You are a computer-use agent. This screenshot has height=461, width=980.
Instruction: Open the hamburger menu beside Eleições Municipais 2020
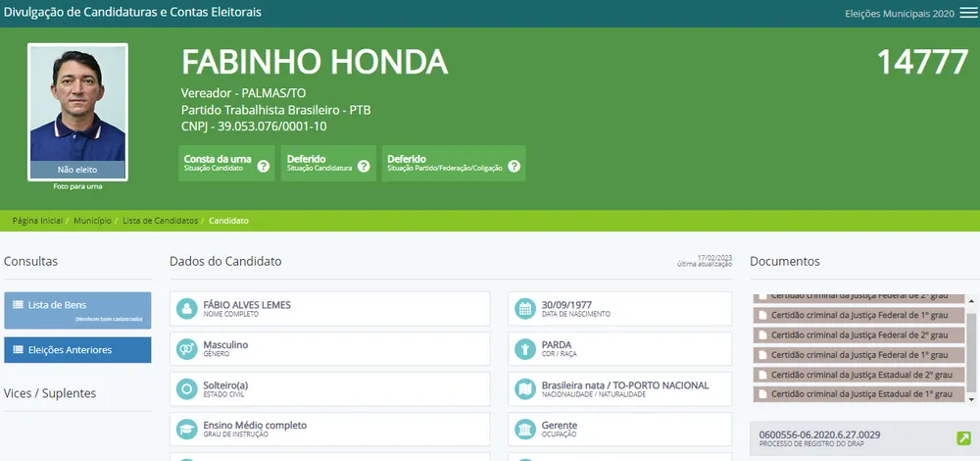click(x=968, y=13)
